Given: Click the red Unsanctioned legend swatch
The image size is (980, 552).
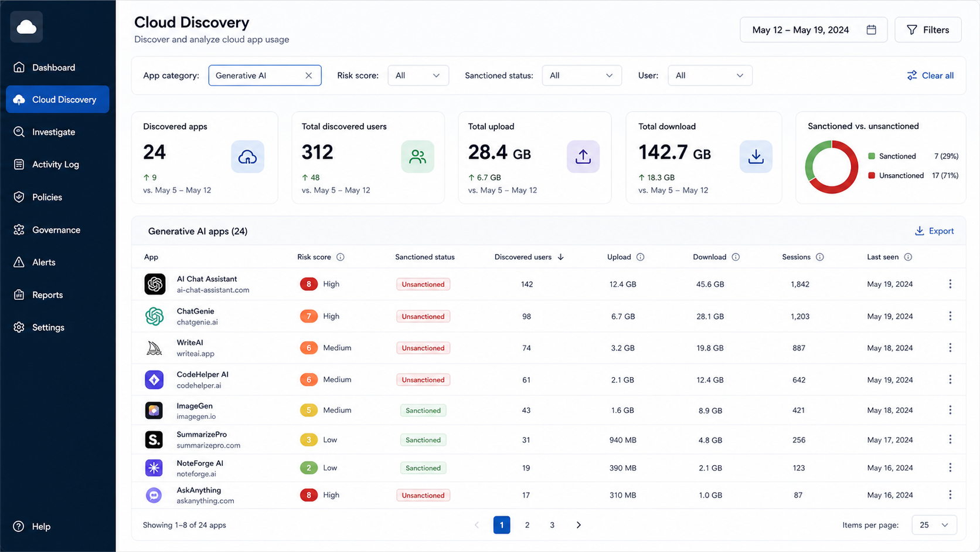Looking at the screenshot, I should pyautogui.click(x=872, y=175).
